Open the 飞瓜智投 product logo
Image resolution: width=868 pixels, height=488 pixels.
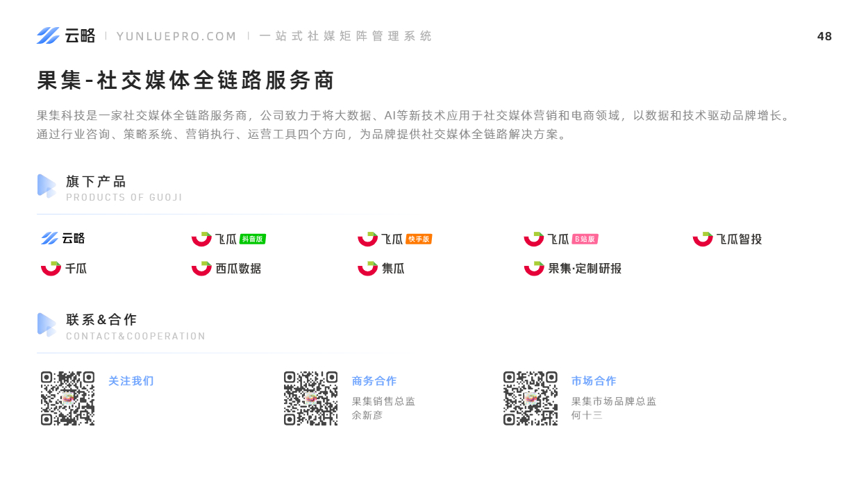point(727,239)
